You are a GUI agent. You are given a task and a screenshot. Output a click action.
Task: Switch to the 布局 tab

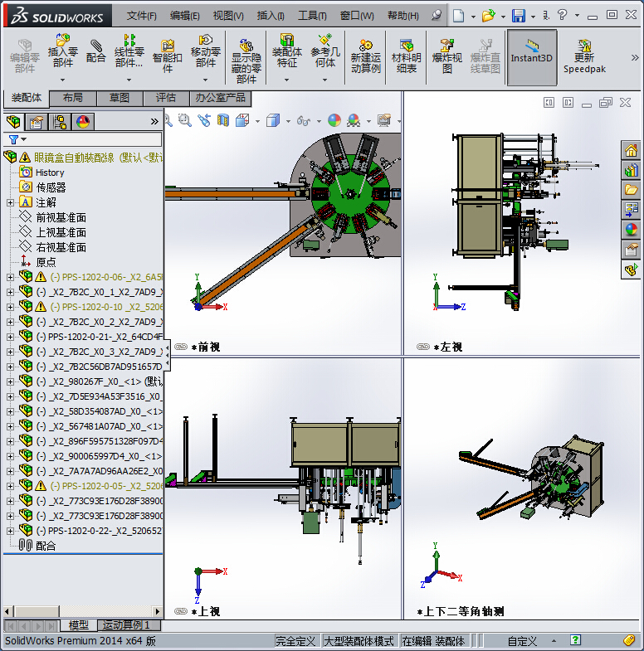pos(73,98)
